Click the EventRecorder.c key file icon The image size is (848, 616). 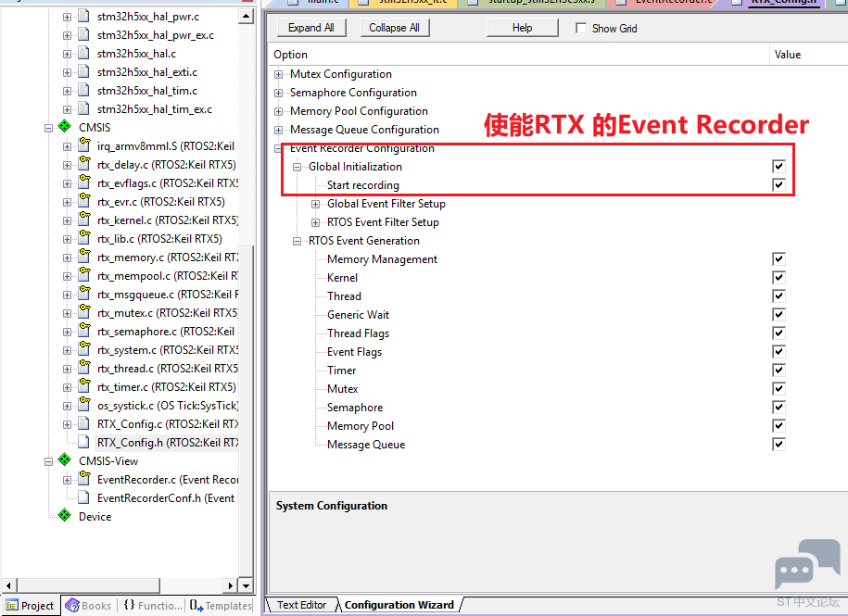pyautogui.click(x=84, y=478)
